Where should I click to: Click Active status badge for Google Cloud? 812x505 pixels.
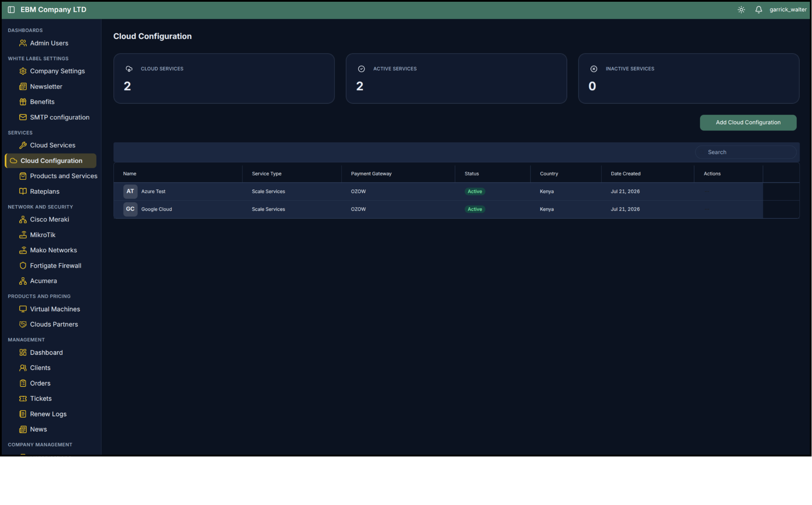pos(475,209)
